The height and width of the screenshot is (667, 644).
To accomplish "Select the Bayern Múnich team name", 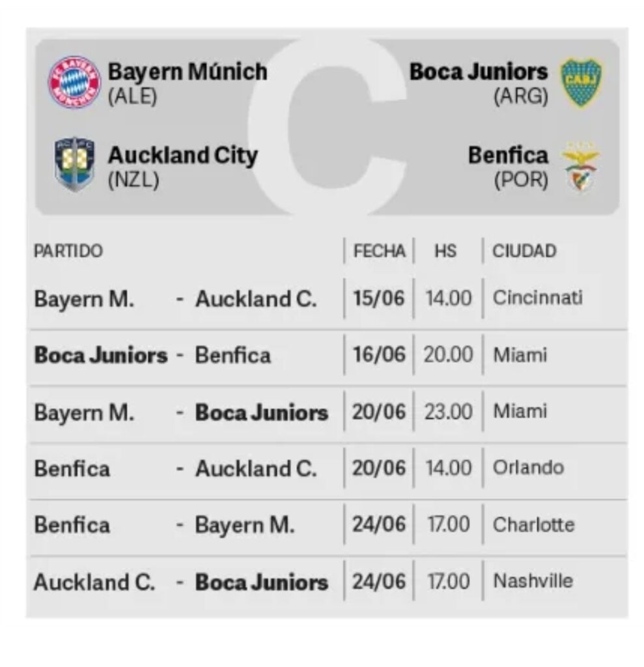I will point(187,72).
